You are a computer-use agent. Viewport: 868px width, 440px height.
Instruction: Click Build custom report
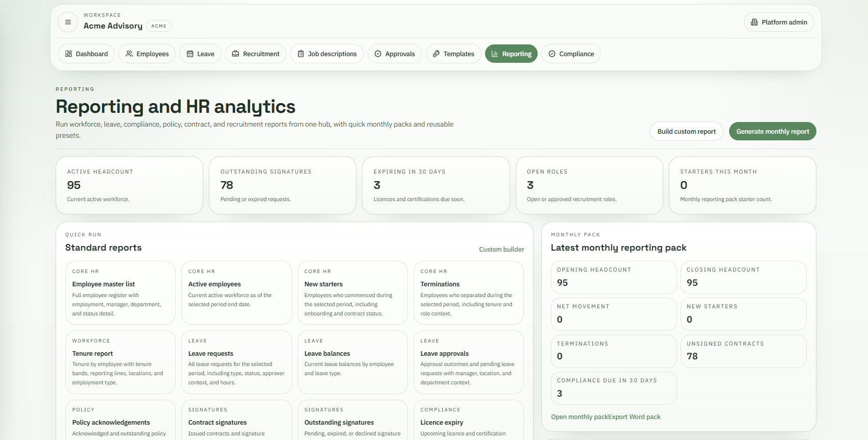[686, 131]
